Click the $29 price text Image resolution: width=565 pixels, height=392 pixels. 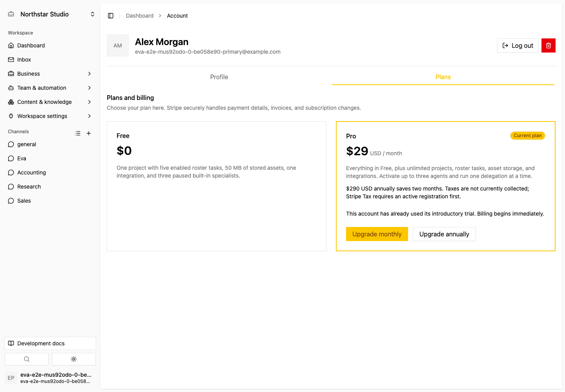(x=357, y=151)
